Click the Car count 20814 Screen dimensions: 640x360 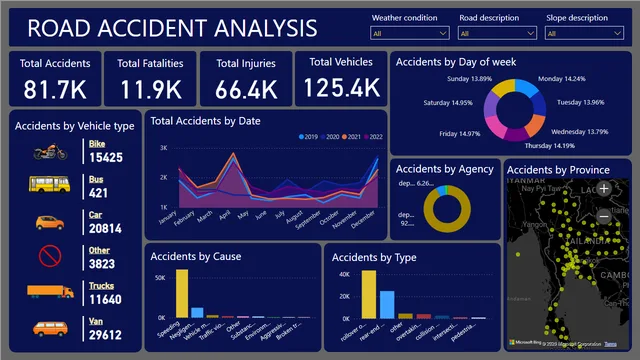[x=105, y=229]
